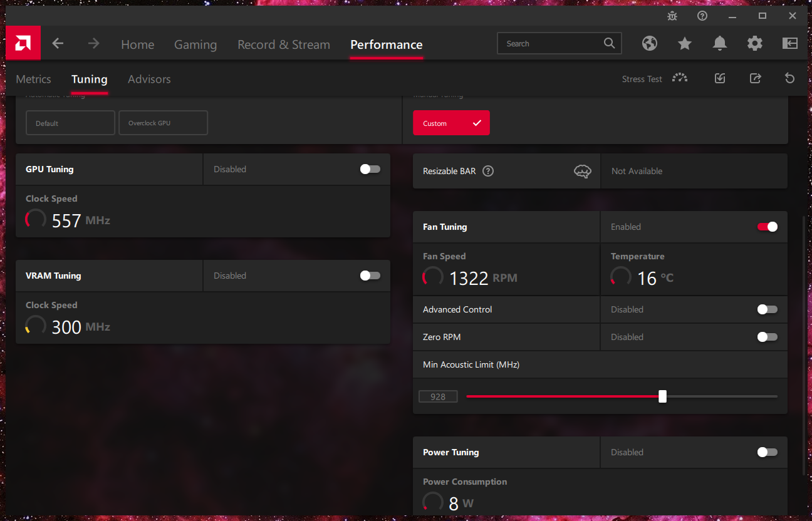Screen dimensions: 812x521
Task: Run the Stress Test gauge icon
Action: click(x=680, y=78)
